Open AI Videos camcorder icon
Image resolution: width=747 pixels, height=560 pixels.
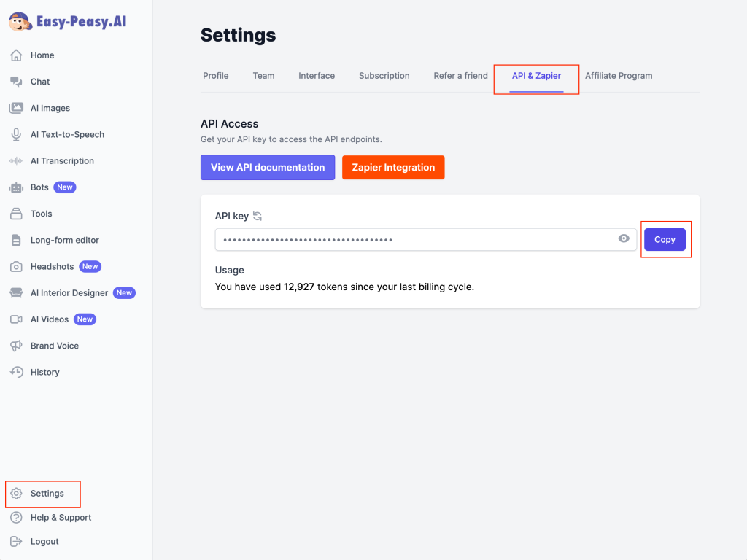[16, 319]
